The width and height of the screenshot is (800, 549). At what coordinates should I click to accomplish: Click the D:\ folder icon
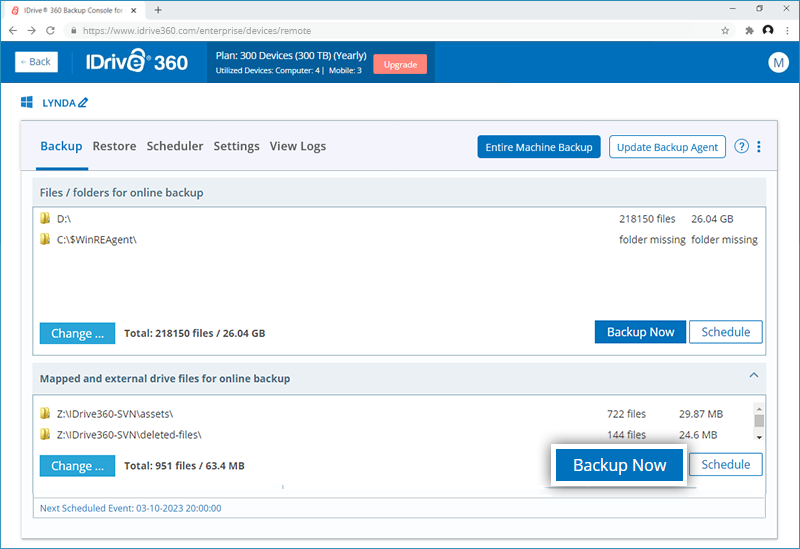[45, 218]
